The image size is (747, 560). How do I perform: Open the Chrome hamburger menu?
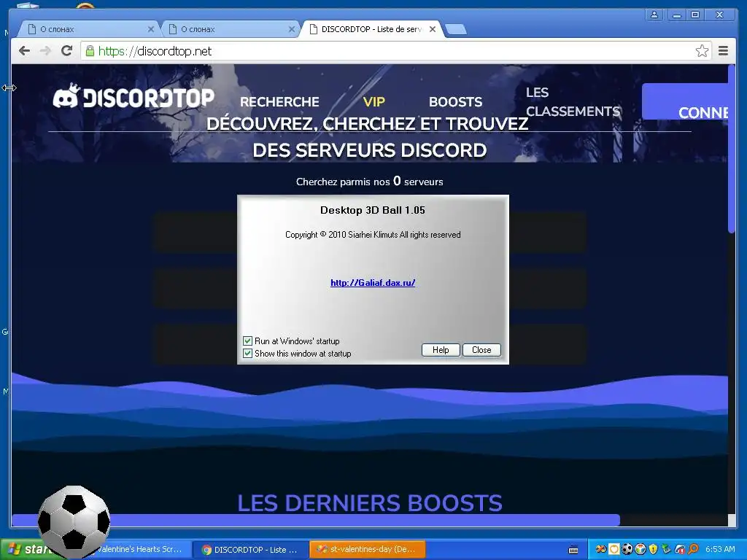coord(723,51)
